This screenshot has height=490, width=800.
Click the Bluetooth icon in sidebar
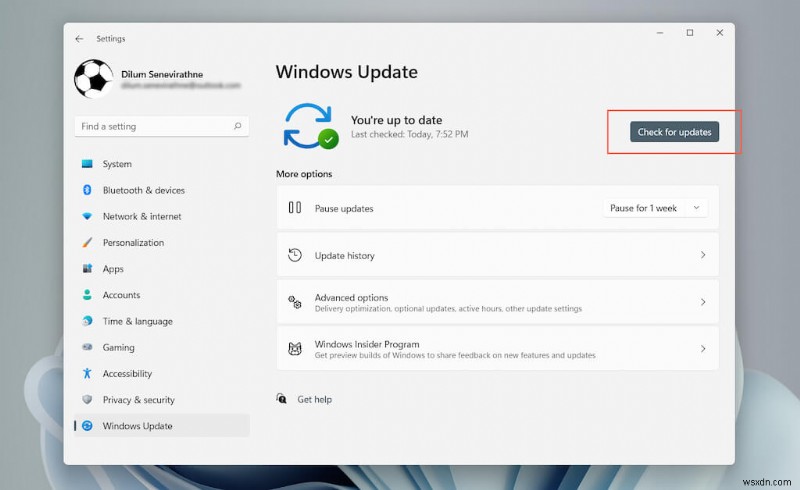(x=87, y=190)
